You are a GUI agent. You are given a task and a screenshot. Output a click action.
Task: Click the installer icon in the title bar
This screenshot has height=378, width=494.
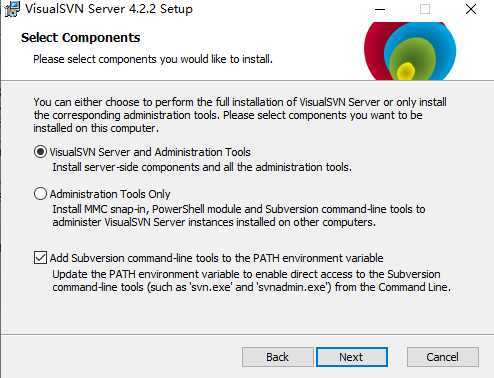click(12, 9)
